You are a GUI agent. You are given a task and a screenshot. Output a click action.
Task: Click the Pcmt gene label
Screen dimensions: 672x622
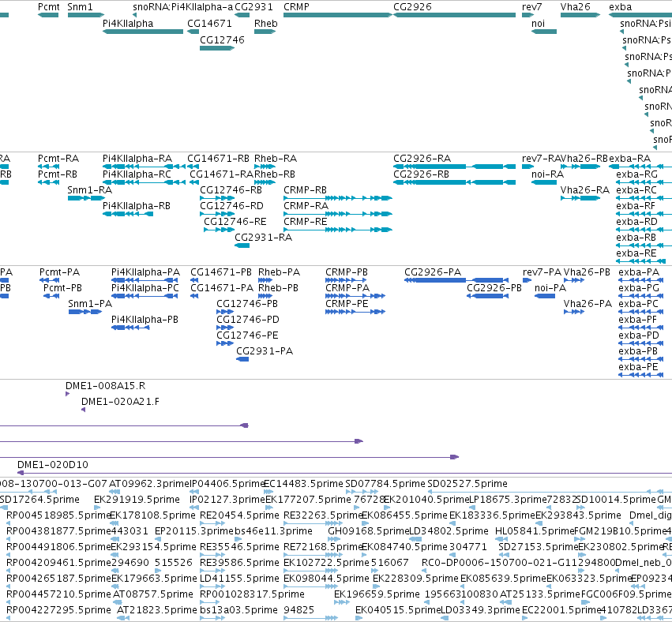coord(48,7)
